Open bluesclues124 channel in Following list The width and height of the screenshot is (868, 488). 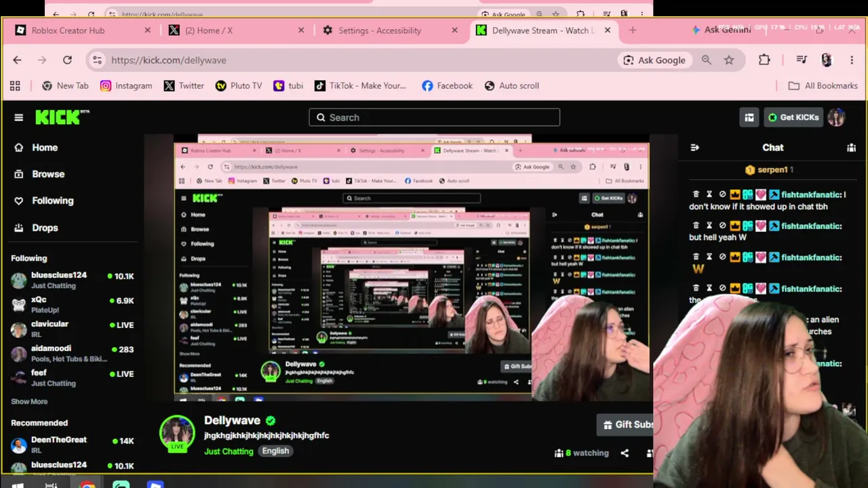[72, 280]
